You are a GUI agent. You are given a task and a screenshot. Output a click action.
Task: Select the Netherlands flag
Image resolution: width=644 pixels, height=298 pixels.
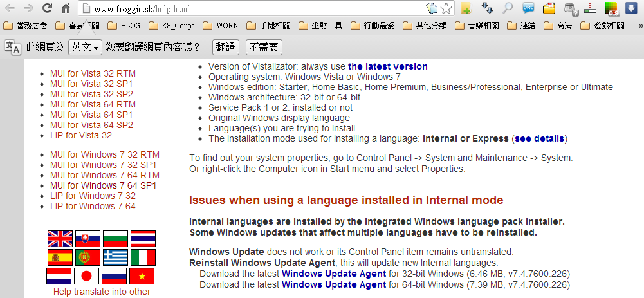pyautogui.click(x=59, y=276)
